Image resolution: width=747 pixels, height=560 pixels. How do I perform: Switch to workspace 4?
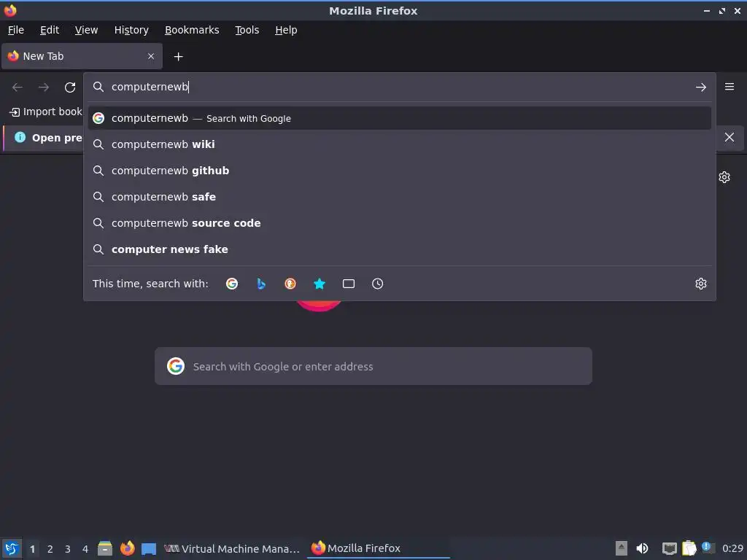coord(85,549)
